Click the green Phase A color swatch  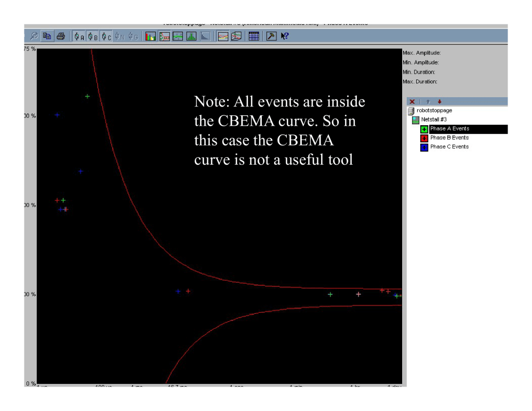tap(424, 129)
